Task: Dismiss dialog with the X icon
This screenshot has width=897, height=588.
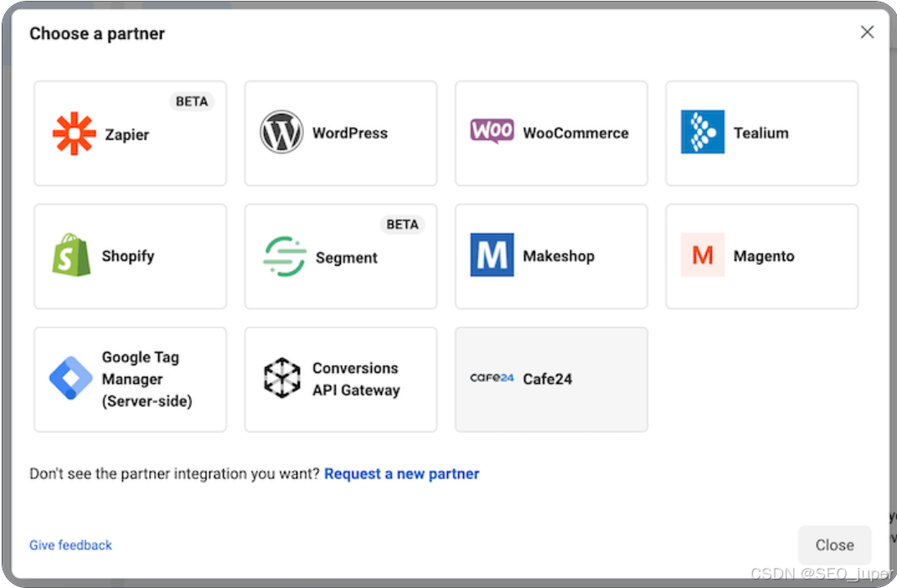Action: pyautogui.click(x=867, y=32)
